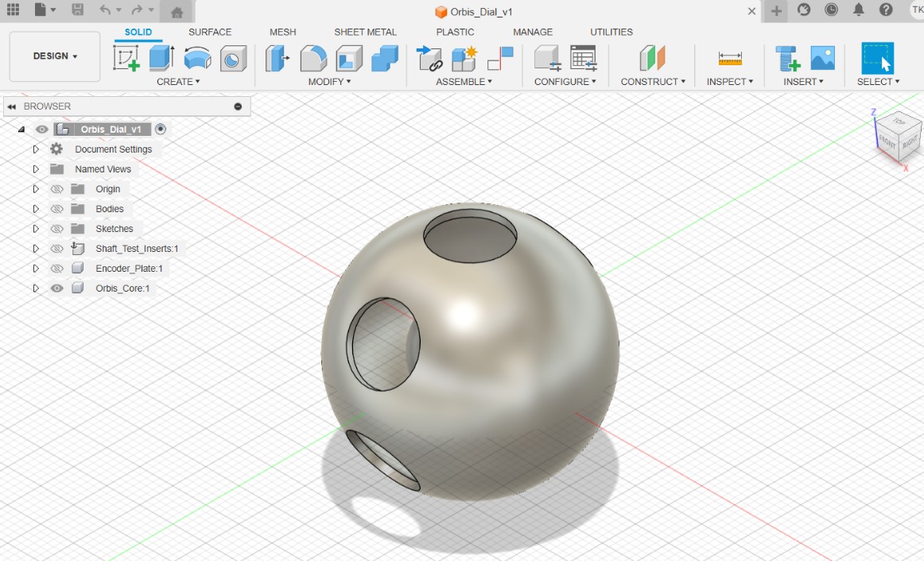Open the Measure tool in Inspect

click(x=729, y=58)
